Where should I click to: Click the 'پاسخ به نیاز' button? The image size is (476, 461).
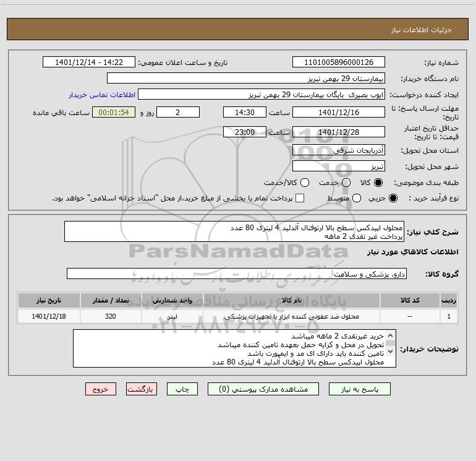(x=359, y=389)
